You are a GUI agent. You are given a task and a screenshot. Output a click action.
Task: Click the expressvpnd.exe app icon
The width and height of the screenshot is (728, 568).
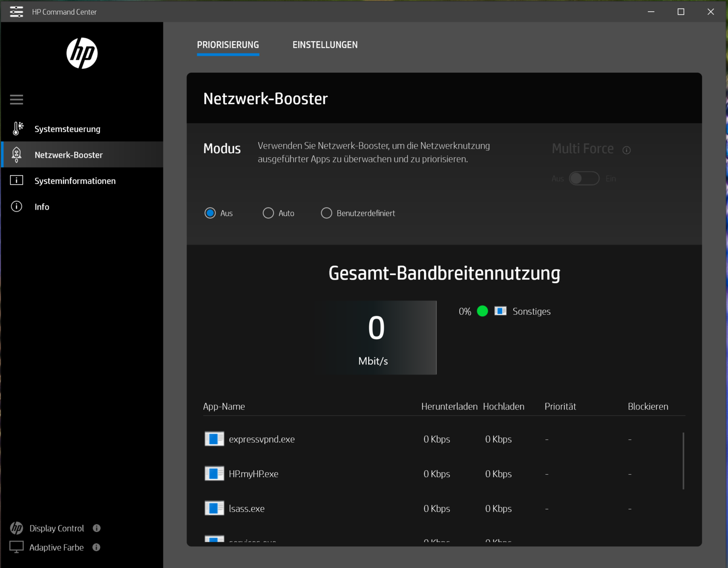tap(214, 439)
